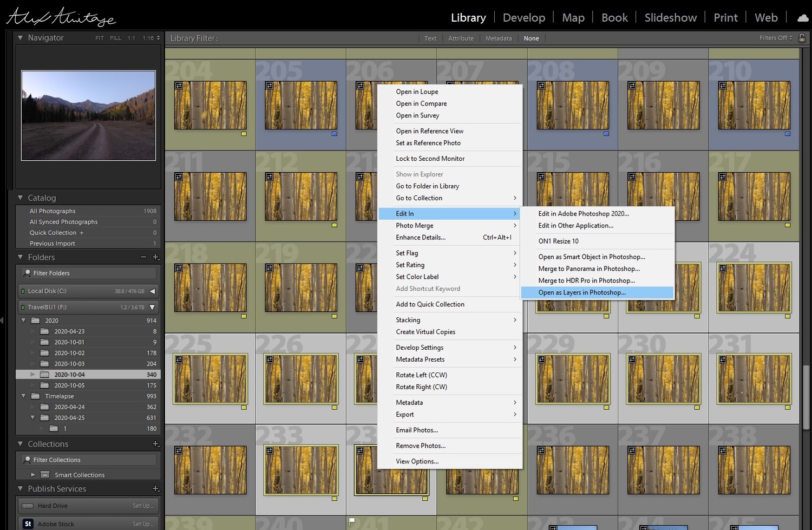Switch to the Develop module
The height and width of the screenshot is (530, 812).
[x=523, y=18]
